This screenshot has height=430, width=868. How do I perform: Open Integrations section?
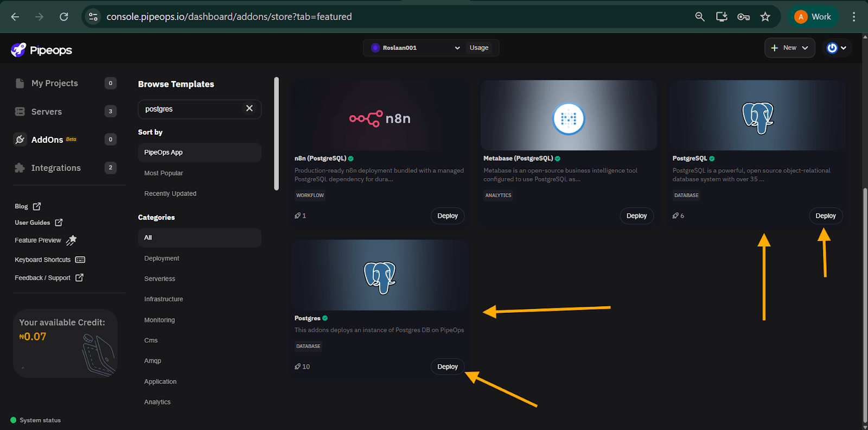point(66,168)
